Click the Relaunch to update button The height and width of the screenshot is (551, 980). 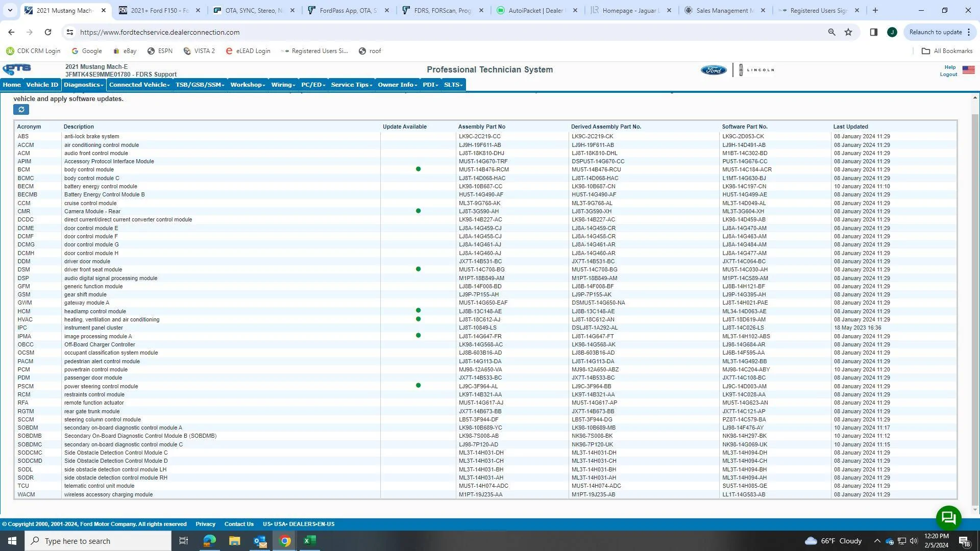(940, 32)
